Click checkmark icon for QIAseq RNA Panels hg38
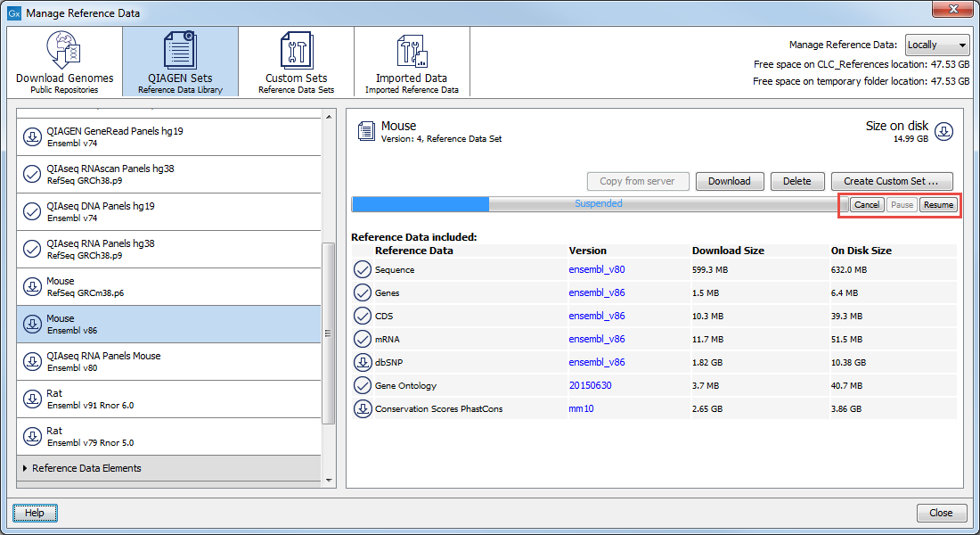Screen dimensions: 980x535 pyautogui.click(x=32, y=249)
